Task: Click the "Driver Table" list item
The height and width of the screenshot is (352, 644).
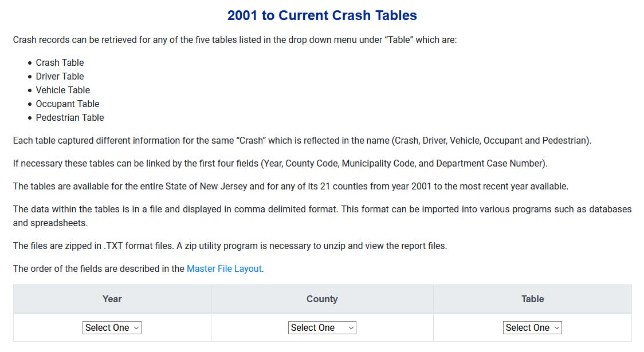Action: [x=60, y=76]
